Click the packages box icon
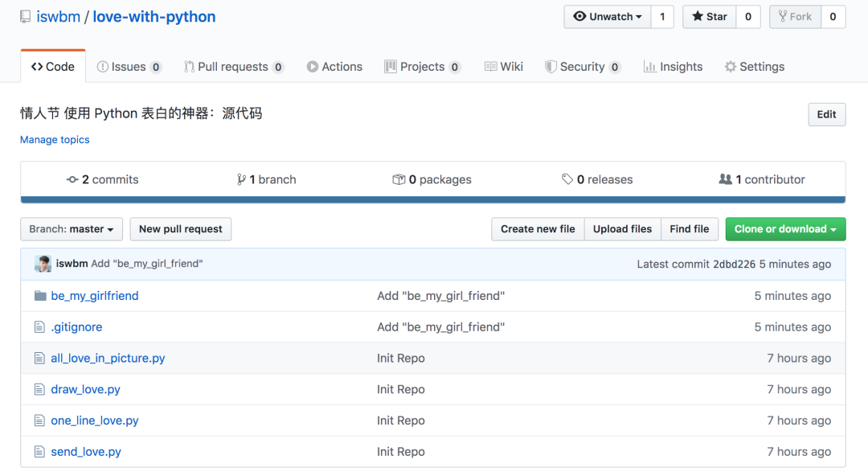This screenshot has height=476, width=868. (399, 179)
